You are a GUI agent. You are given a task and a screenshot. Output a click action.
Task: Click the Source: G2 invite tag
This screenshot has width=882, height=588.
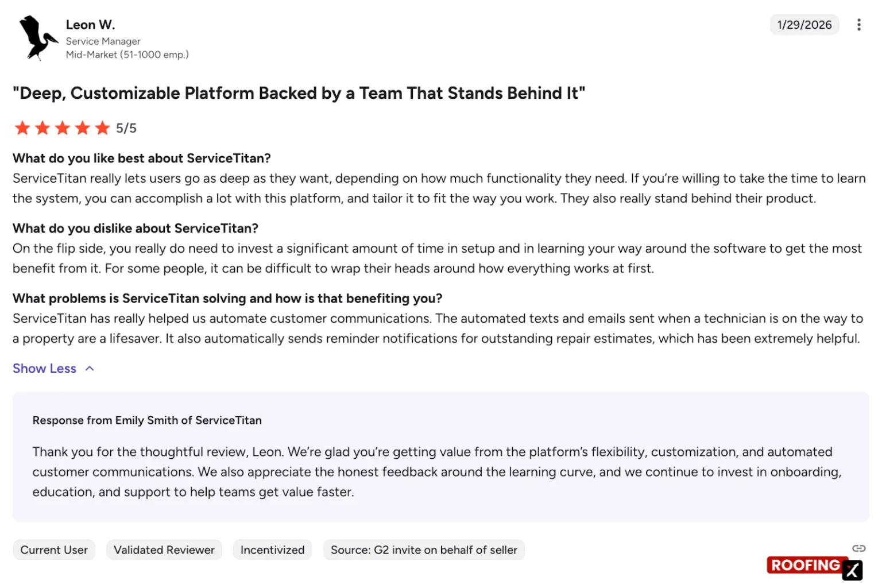point(424,550)
